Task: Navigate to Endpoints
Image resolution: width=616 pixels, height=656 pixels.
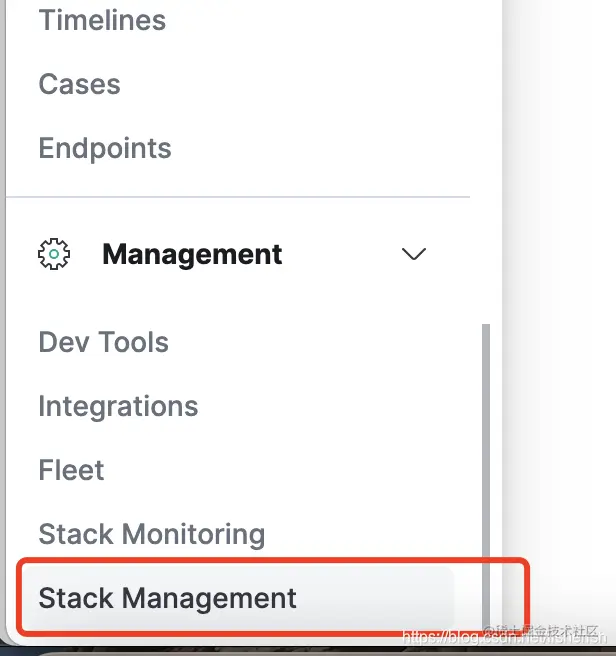Action: [105, 148]
